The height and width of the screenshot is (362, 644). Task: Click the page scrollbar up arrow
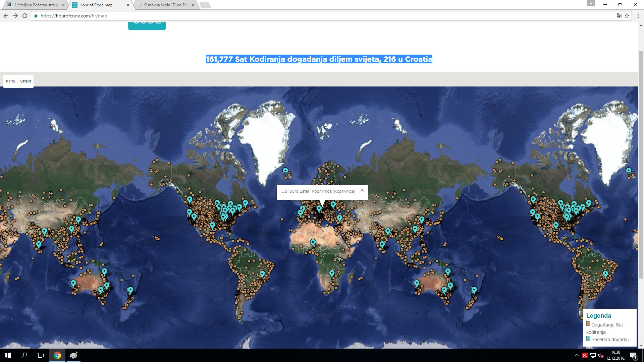(x=641, y=25)
